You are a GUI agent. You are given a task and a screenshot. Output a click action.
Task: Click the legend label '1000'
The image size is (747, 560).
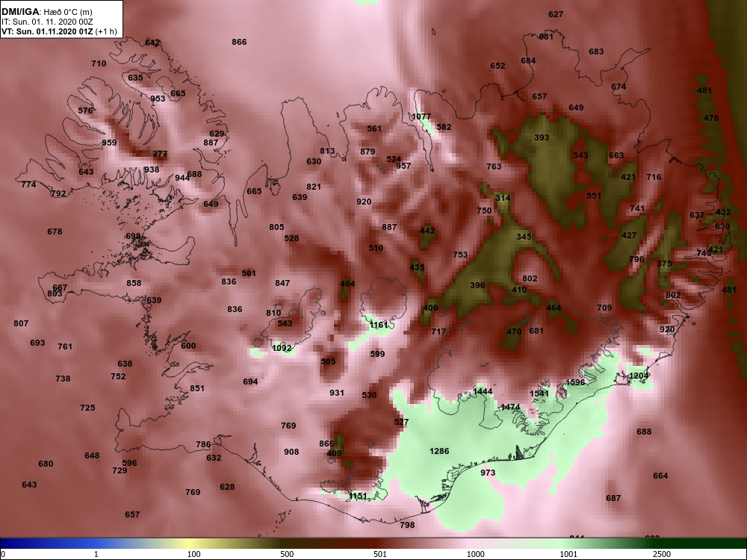[x=475, y=554]
